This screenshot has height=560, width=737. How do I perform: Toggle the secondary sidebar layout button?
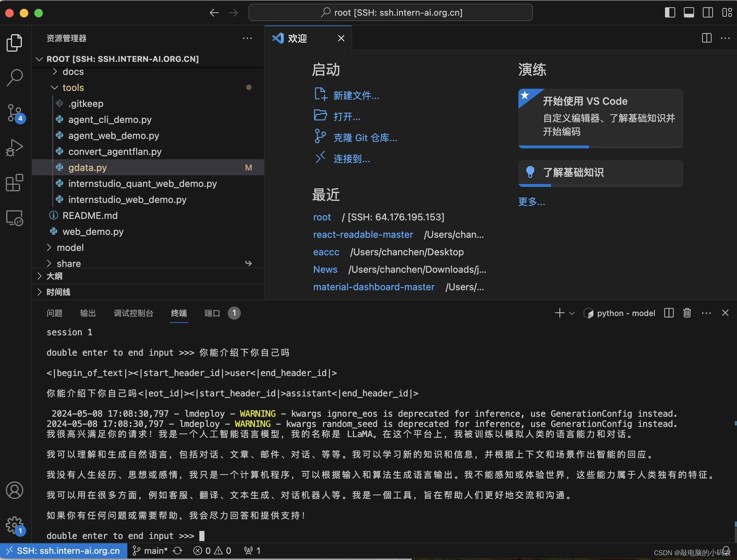pyautogui.click(x=708, y=13)
